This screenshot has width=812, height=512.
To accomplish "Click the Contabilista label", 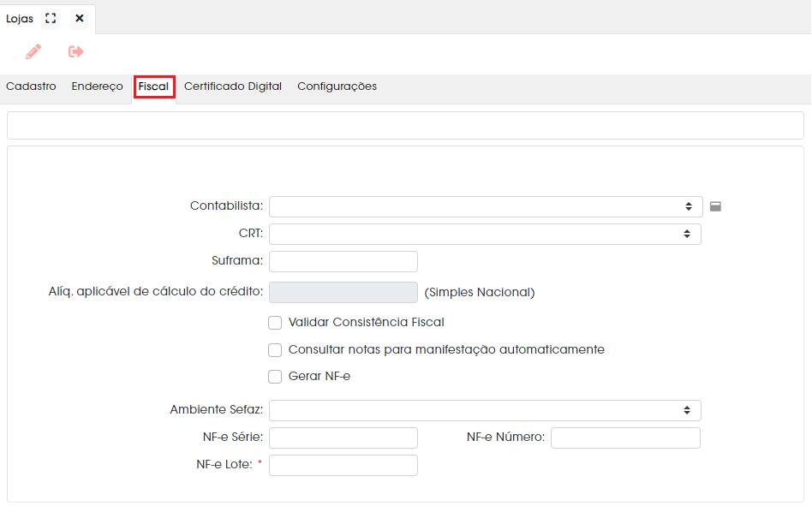I will click(226, 206).
